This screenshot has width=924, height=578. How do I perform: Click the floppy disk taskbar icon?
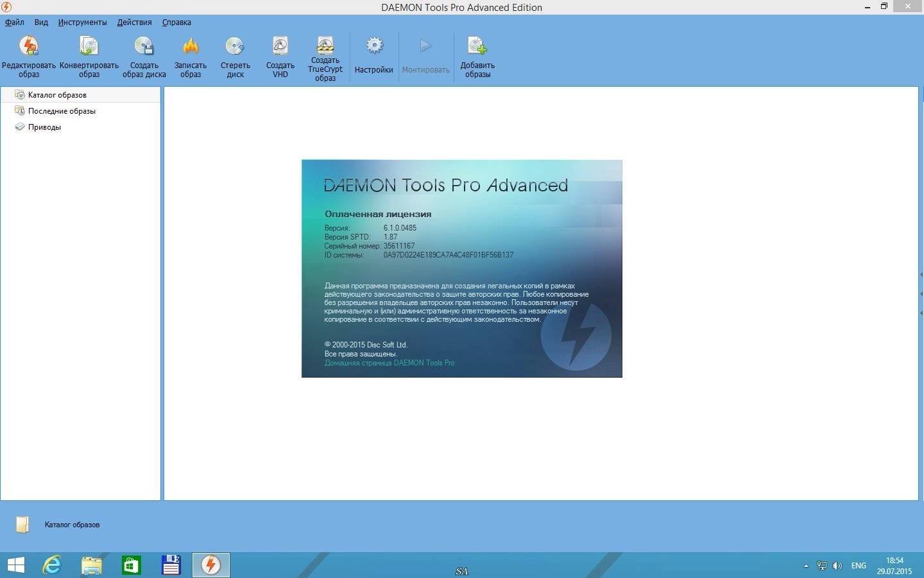[x=171, y=565]
